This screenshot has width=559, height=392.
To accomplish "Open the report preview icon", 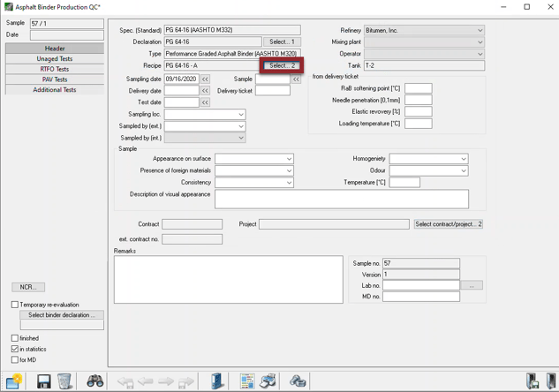I will pyautogui.click(x=247, y=381).
